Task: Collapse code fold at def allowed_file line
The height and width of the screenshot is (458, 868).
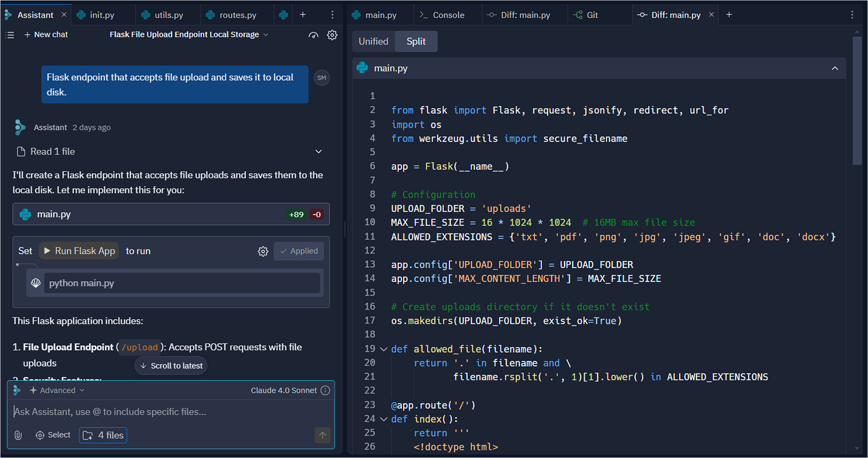Action: [x=384, y=350]
